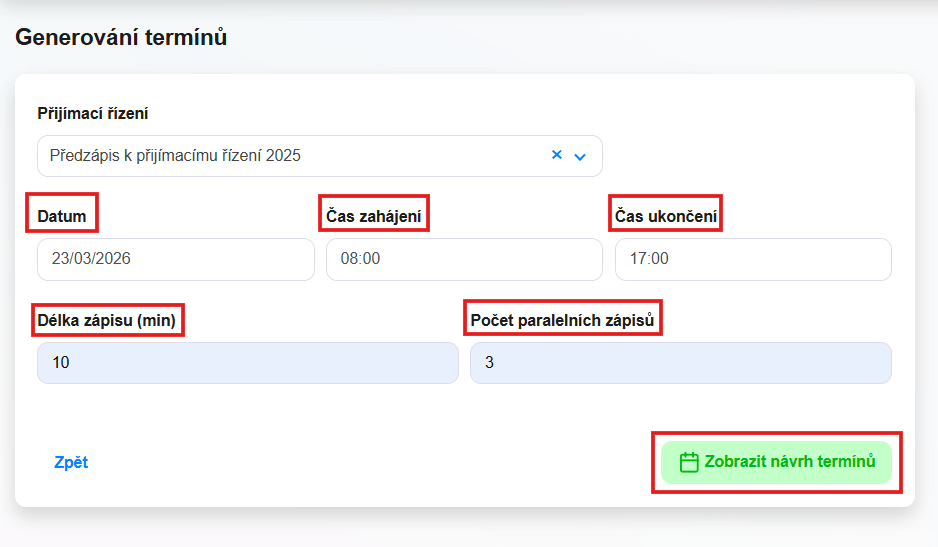Clear the selected Přijímací řízení value

click(x=557, y=155)
